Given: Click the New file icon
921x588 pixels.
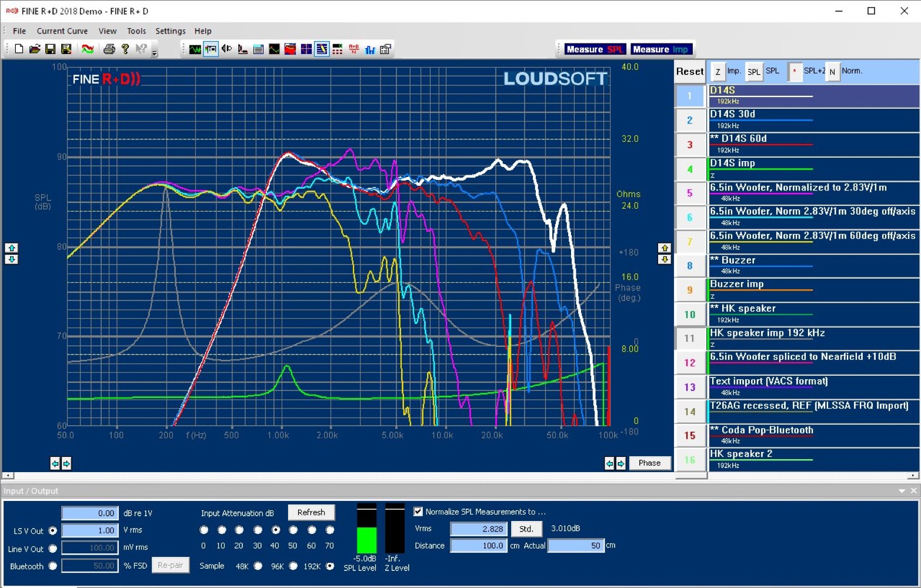Looking at the screenshot, I should point(19,49).
